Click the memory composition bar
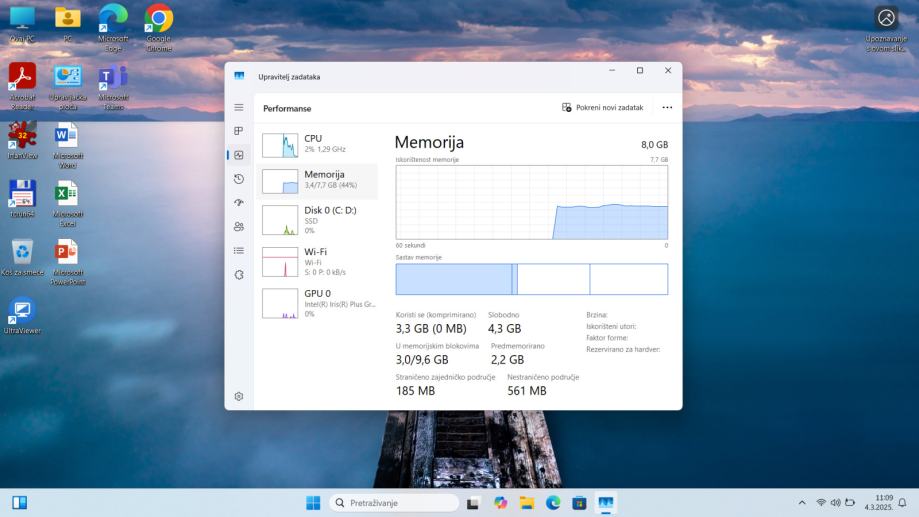This screenshot has height=517, width=919. tap(532, 279)
